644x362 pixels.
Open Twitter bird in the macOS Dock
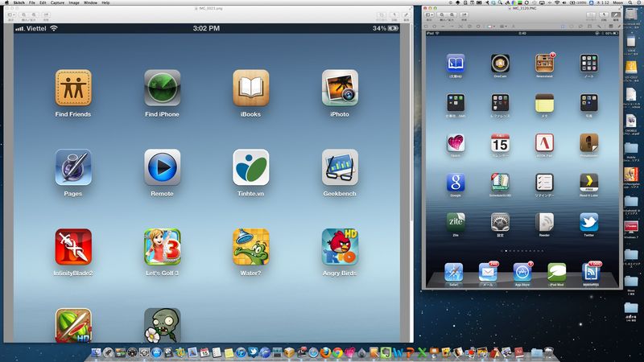[x=253, y=352]
